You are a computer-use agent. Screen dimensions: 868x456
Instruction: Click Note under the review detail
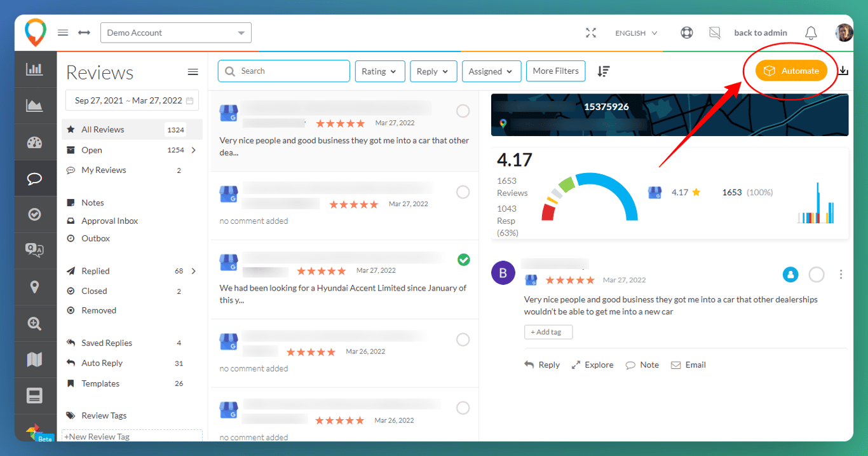click(x=642, y=365)
